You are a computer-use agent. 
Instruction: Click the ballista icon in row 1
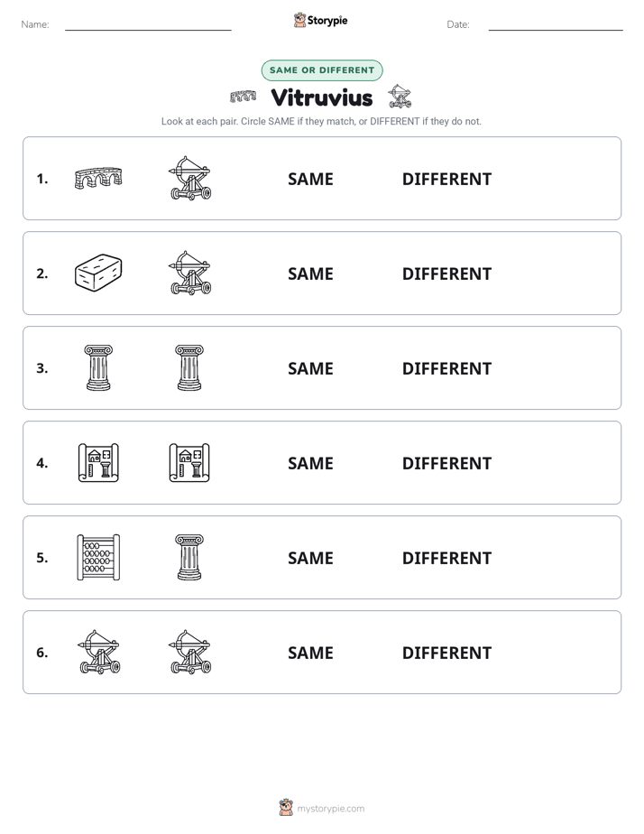pyautogui.click(x=189, y=178)
